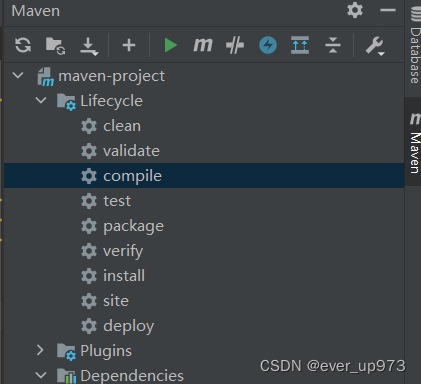Viewport: 421px width, 384px height.
Task: Click the Lifecycle folder icon
Action: coord(66,102)
